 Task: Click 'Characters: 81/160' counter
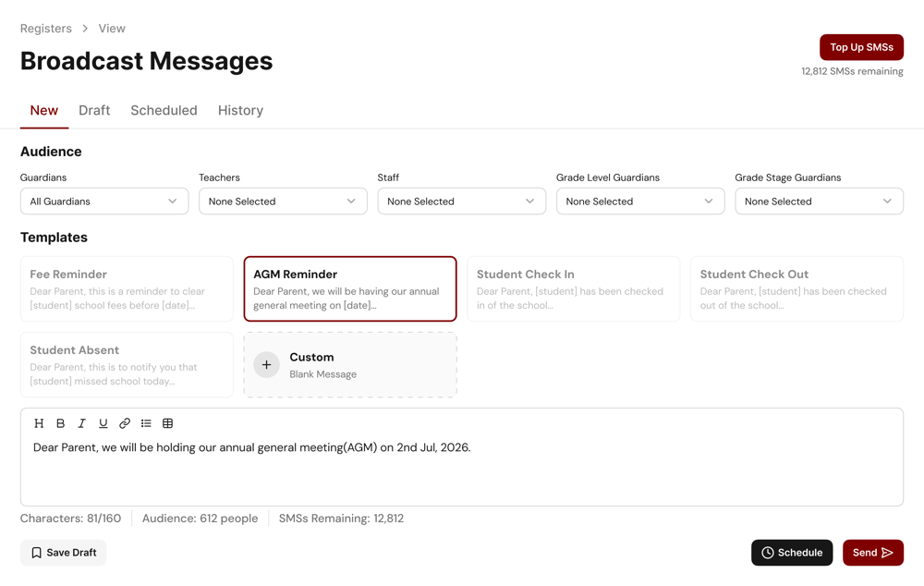[x=71, y=519]
